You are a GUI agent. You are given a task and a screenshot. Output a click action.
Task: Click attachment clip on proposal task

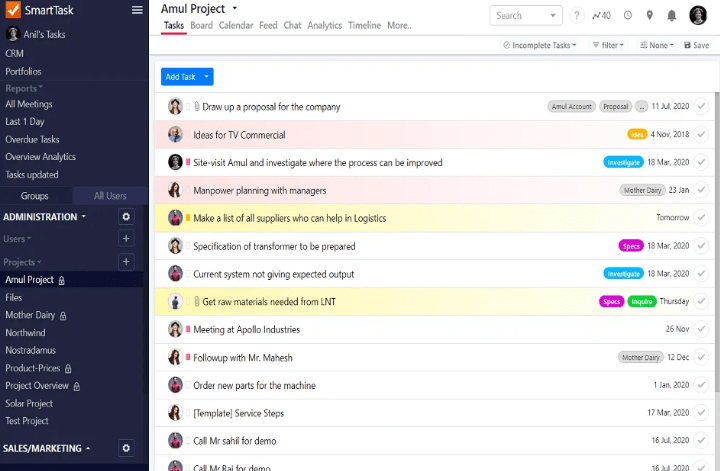pyautogui.click(x=197, y=107)
